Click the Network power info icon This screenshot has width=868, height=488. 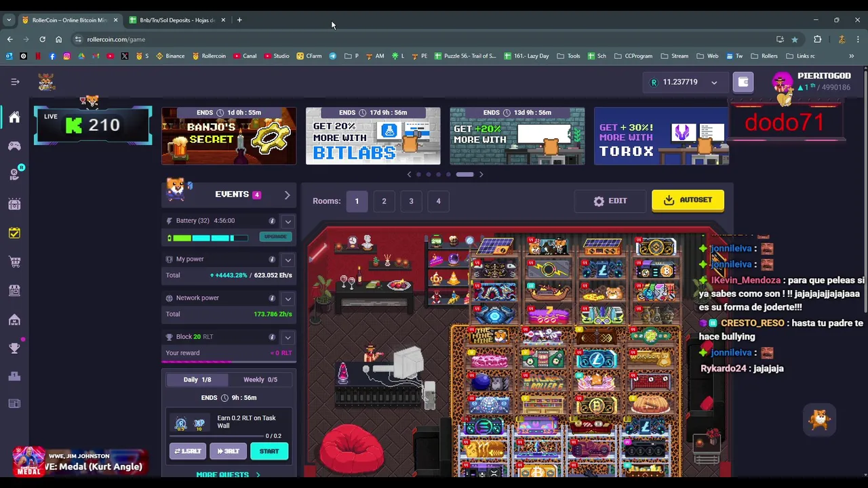coord(272,298)
